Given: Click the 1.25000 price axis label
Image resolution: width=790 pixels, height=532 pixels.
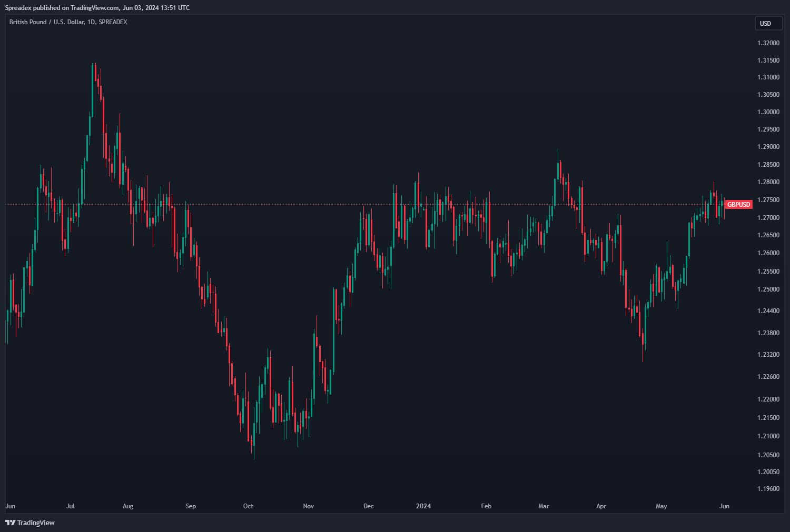Looking at the screenshot, I should (x=768, y=289).
